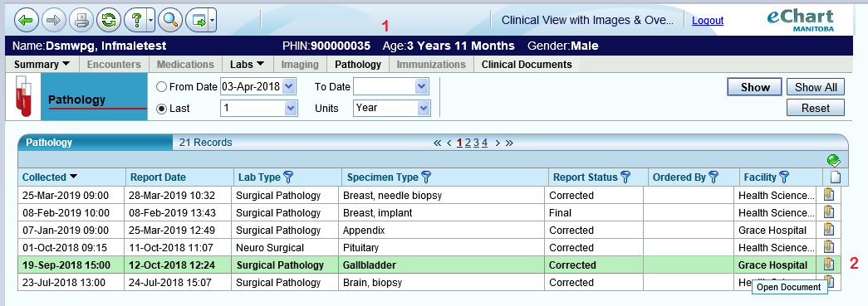Open document for Breast, implant row
Viewport: 868px width, 306px height.
point(828,212)
